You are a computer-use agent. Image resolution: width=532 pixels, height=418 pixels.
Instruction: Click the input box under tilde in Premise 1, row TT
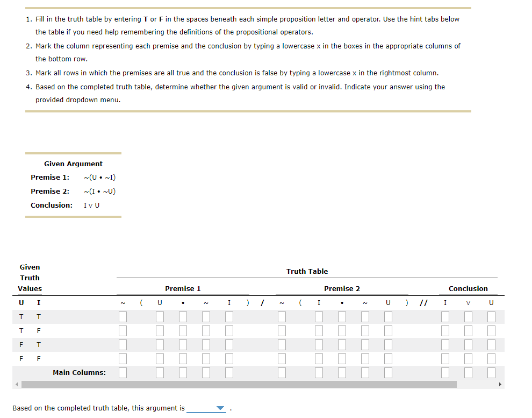(x=123, y=316)
